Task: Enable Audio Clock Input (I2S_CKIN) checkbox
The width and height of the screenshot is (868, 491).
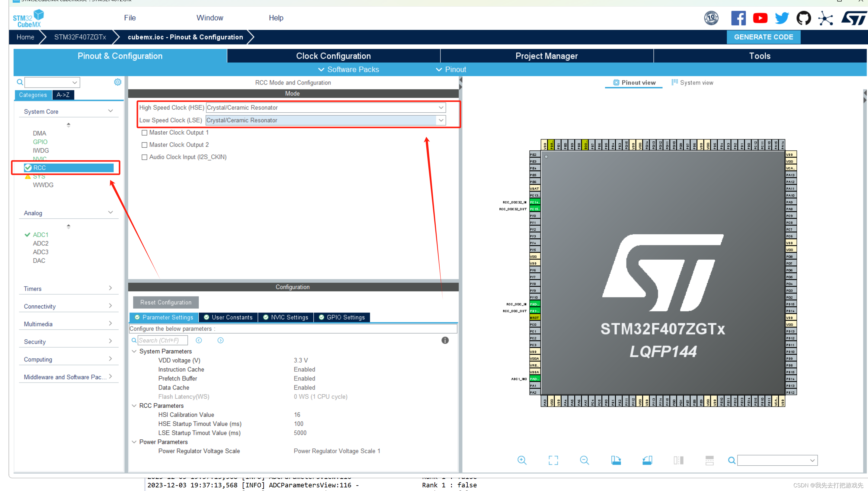Action: [x=144, y=157]
